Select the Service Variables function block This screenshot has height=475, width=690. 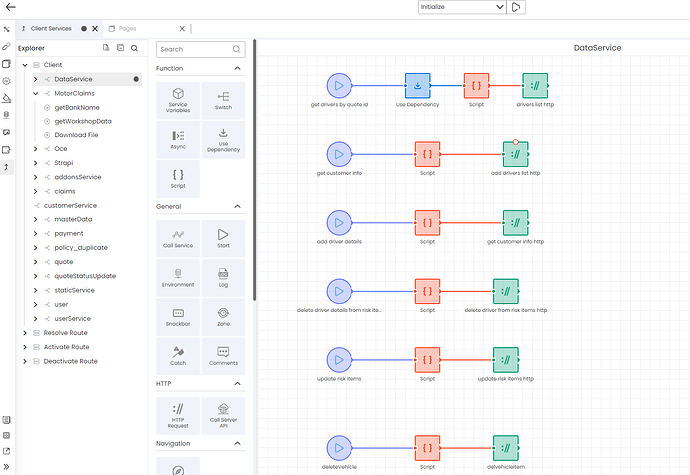pos(178,98)
